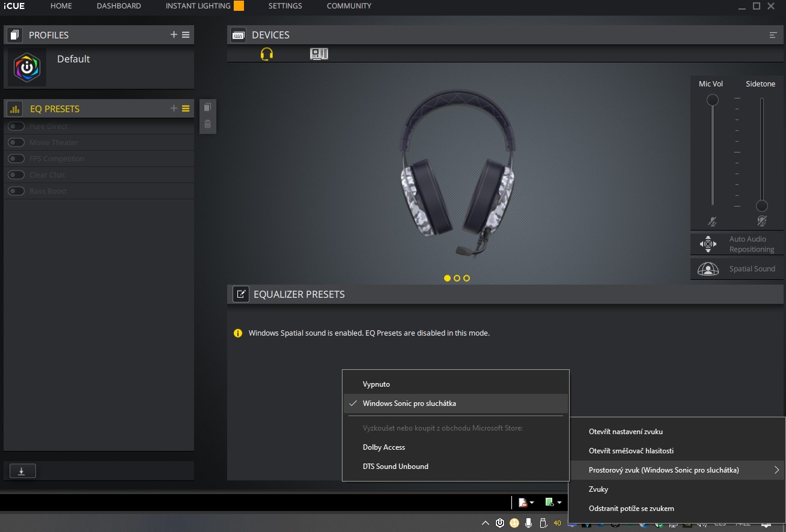Open Instant Lighting in the top bar

point(198,6)
